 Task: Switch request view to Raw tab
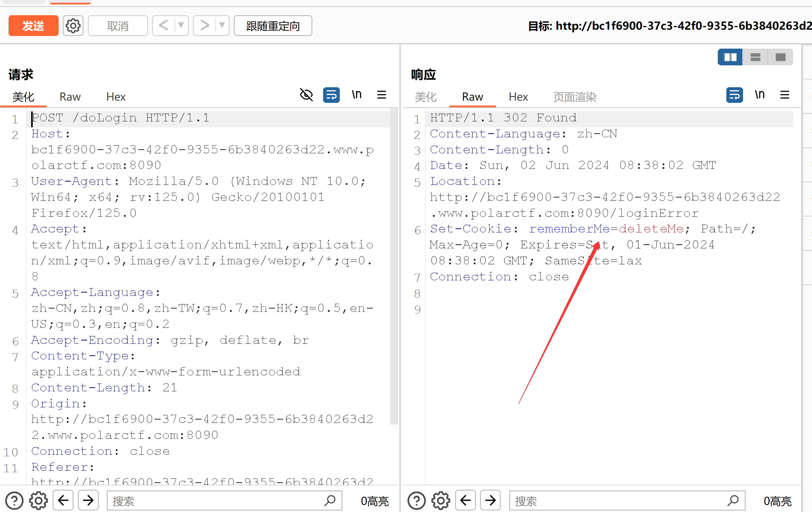tap(70, 97)
